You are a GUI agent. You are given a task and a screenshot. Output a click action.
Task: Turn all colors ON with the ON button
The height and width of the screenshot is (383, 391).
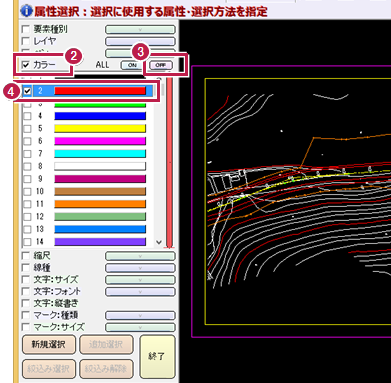[x=132, y=65]
